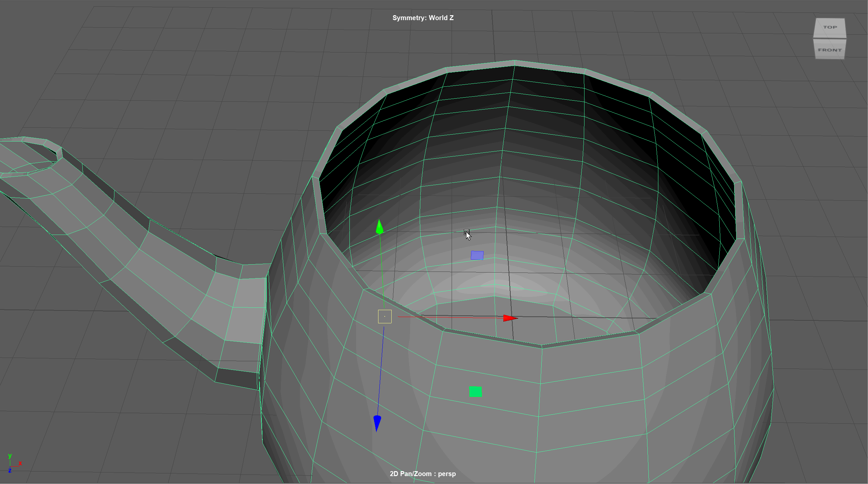Viewport: 868px width, 484px height.
Task: Click the TOP face of the ViewCube
Action: point(829,27)
